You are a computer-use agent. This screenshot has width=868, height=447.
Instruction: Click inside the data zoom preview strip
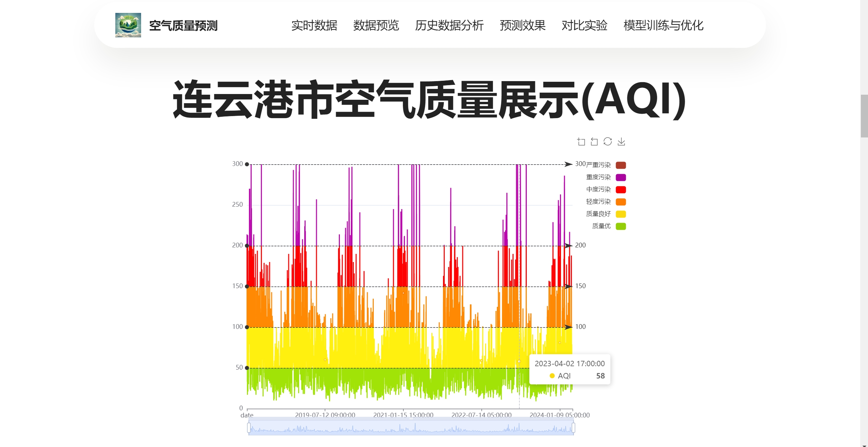(x=411, y=428)
